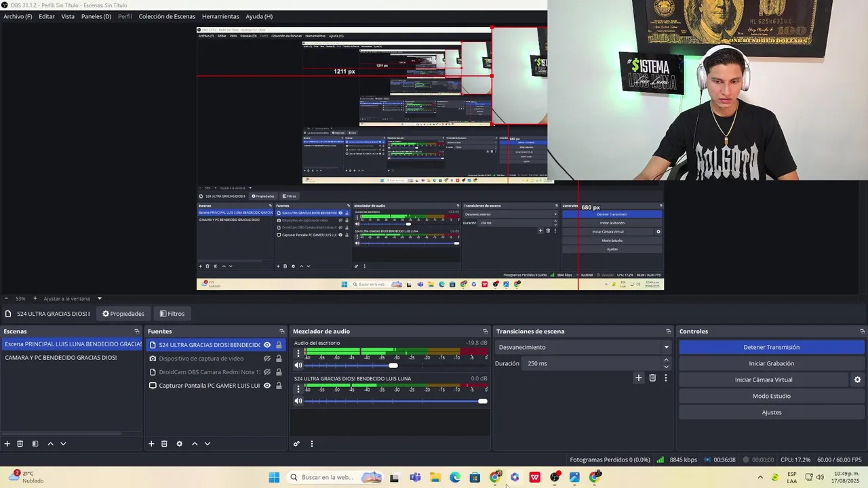This screenshot has height=488, width=868.
Task: Open source Propiedades button above the docks
Action: (x=123, y=314)
